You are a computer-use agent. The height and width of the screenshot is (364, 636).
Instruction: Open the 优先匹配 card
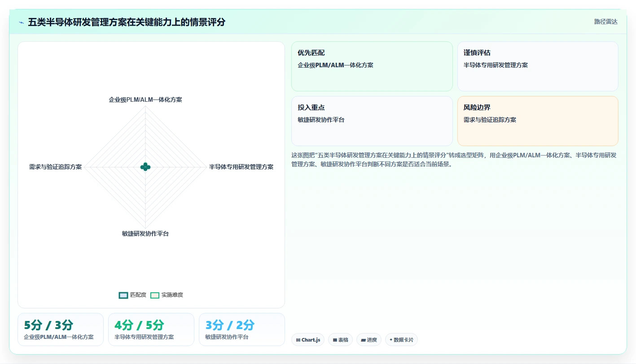tap(372, 66)
